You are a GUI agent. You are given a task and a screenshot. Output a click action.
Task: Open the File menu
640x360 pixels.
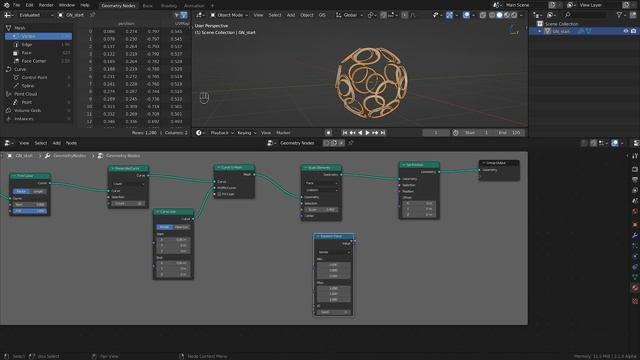(16, 5)
